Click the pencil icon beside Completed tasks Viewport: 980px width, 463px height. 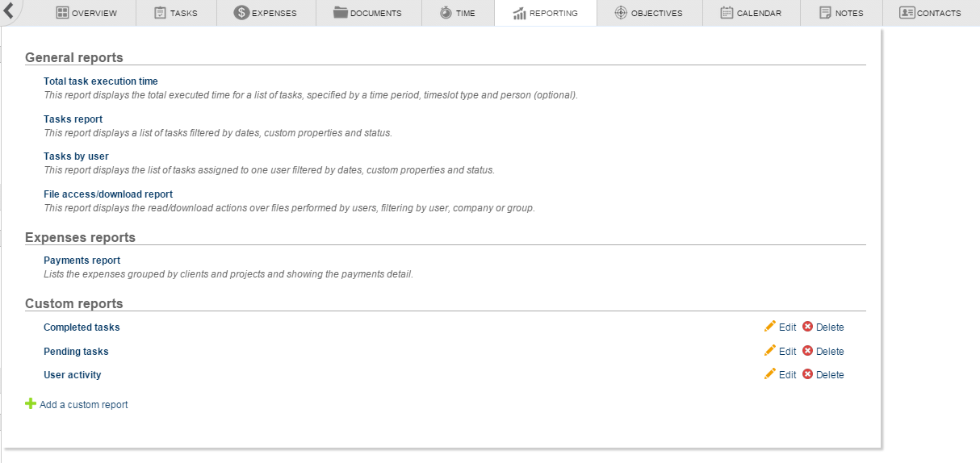[x=769, y=327]
